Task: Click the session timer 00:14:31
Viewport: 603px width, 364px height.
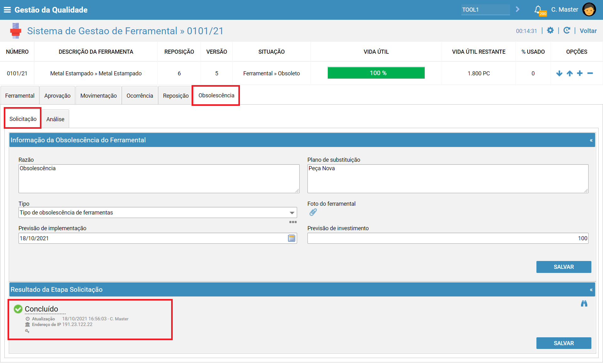Action: tap(526, 31)
